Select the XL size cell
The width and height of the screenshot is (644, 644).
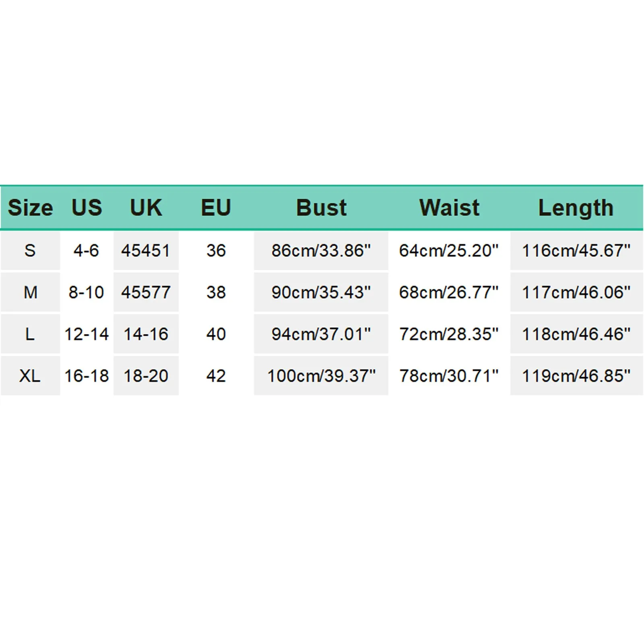point(30,376)
